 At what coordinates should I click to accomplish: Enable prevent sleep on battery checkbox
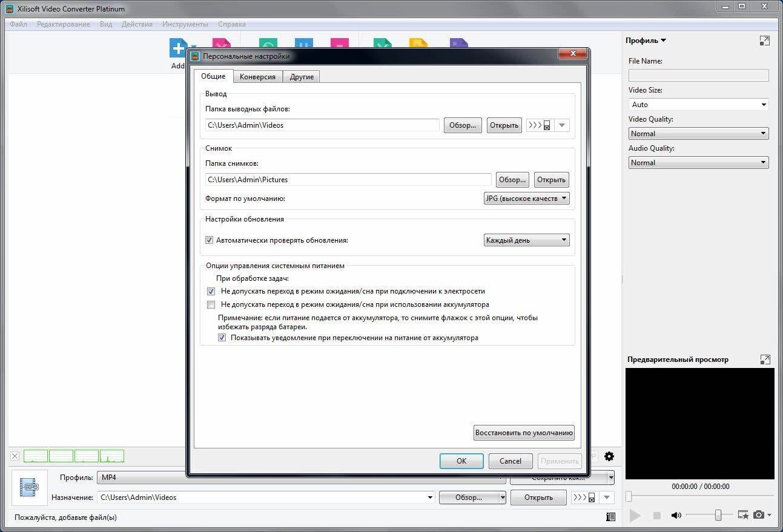(x=211, y=304)
